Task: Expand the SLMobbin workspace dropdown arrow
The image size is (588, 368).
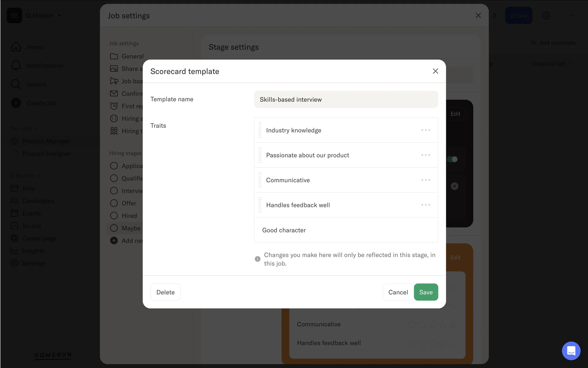Action: coord(59,16)
